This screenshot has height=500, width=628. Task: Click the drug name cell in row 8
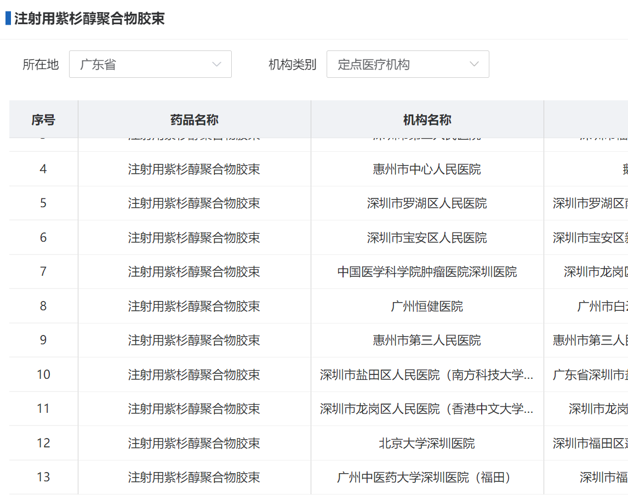coord(194,306)
